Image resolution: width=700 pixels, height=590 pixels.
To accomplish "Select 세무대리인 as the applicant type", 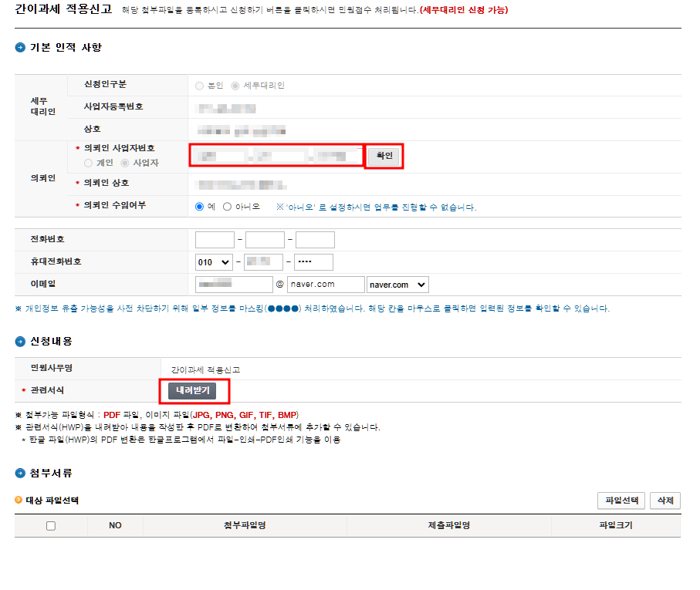I will 235,85.
